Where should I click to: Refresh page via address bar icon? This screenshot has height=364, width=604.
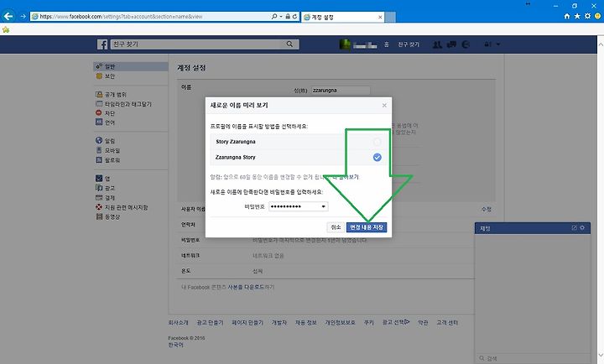tap(294, 17)
